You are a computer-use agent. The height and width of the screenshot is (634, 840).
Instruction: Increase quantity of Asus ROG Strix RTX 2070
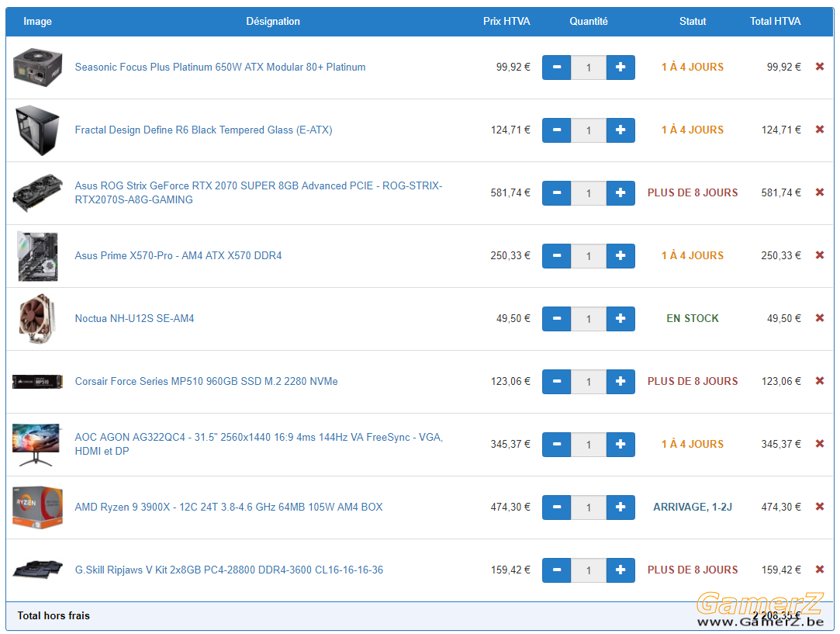(x=620, y=193)
